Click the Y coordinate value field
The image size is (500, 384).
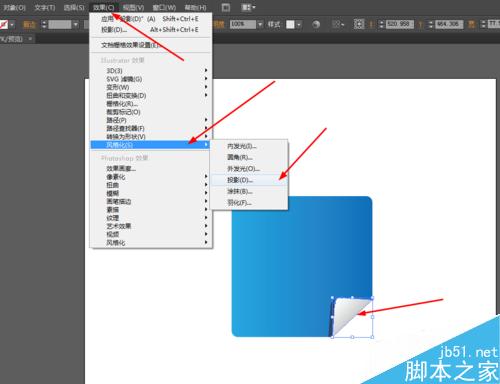(x=449, y=24)
